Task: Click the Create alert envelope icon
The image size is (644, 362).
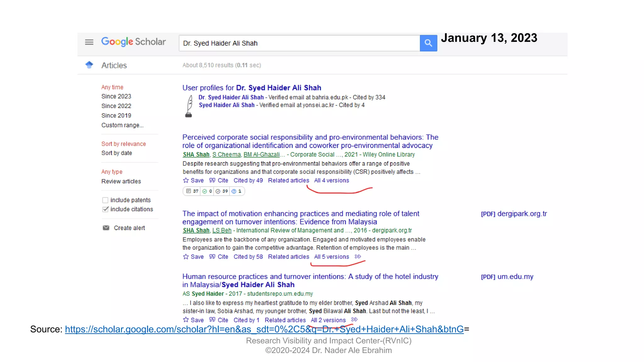Action: click(x=106, y=228)
